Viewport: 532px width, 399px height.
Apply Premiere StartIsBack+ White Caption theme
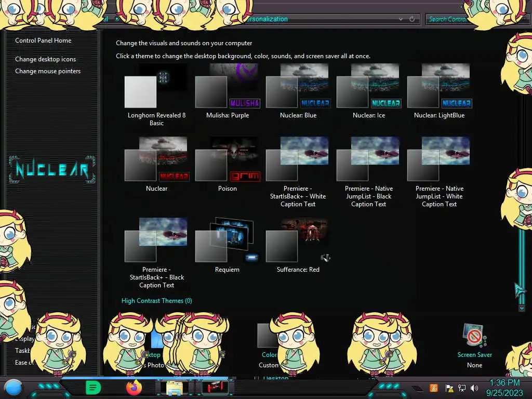pyautogui.click(x=298, y=172)
